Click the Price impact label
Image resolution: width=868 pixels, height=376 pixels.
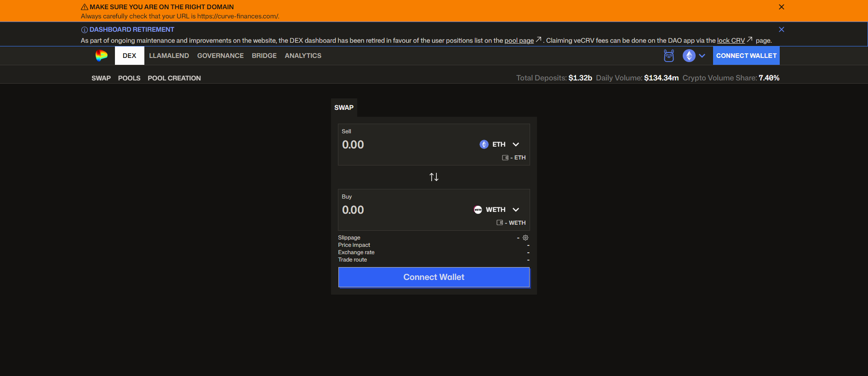click(354, 245)
